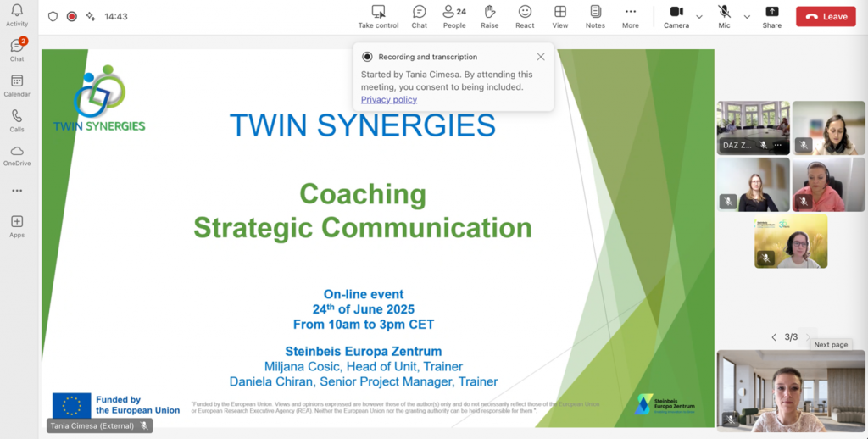
Task: Click Recording and transcription notification title
Action: 427,57
